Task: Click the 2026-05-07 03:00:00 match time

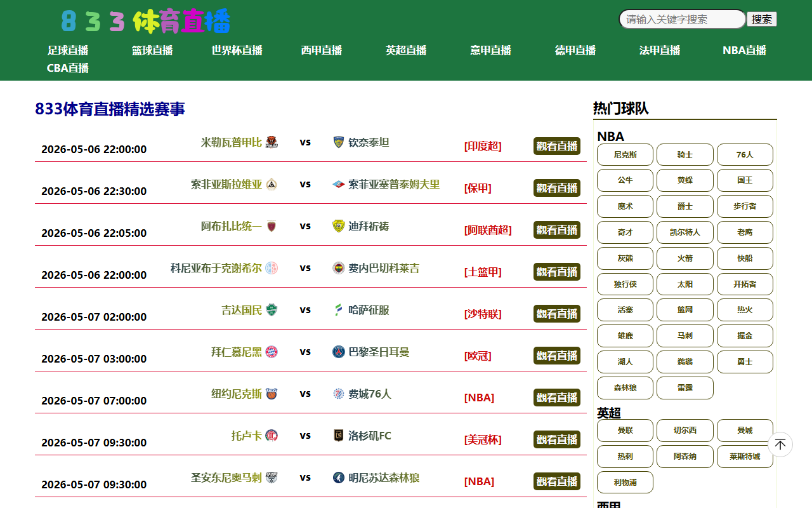Action: tap(94, 359)
